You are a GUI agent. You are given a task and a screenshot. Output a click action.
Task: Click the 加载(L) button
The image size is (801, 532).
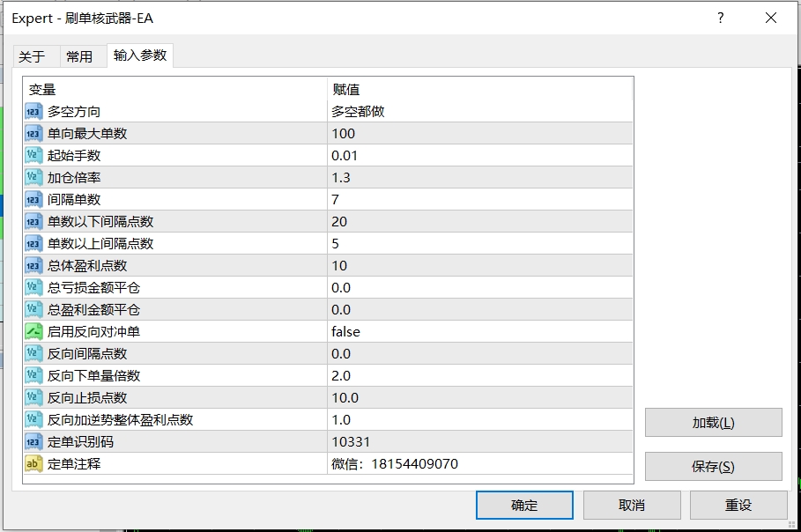coord(713,423)
